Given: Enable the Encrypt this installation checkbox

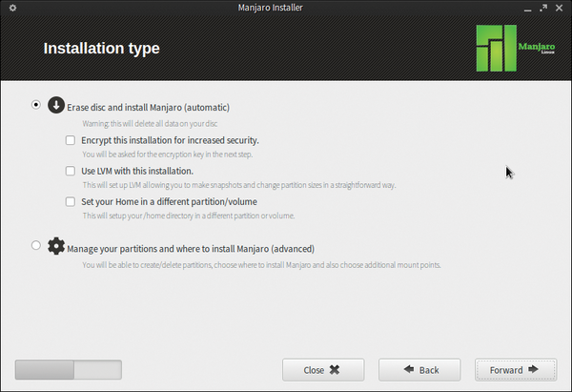Looking at the screenshot, I should tap(71, 140).
